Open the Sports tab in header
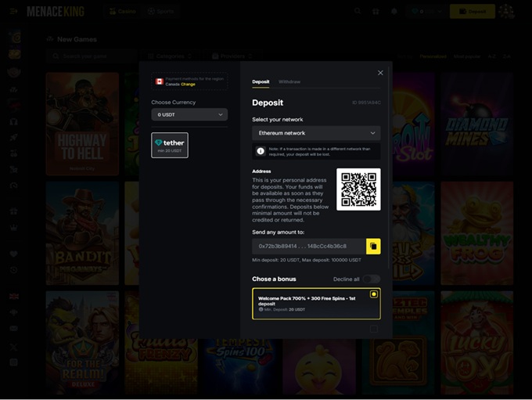This screenshot has width=532, height=400. 161,12
